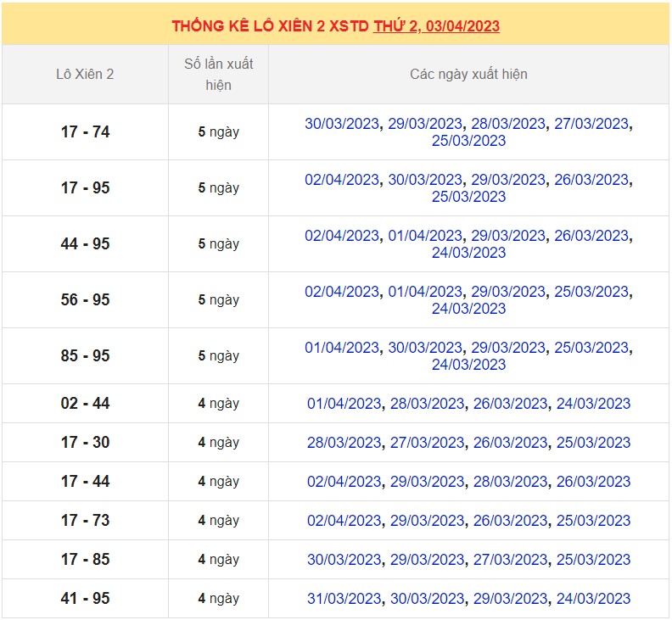The width and height of the screenshot is (672, 620).
Task: Select 25/03/2023 in the 17 - 95 row
Action: pyautogui.click(x=468, y=197)
